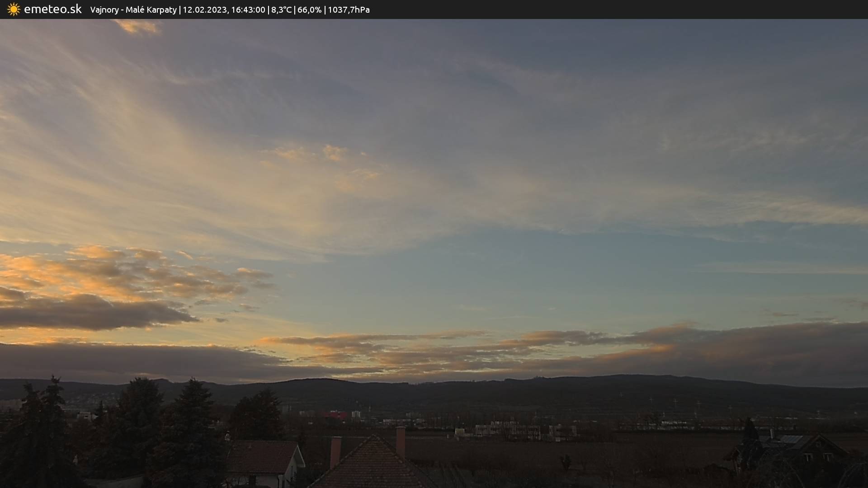This screenshot has height=488, width=868.
Task: Click the shorter brick chimney on left
Action: tap(335, 451)
